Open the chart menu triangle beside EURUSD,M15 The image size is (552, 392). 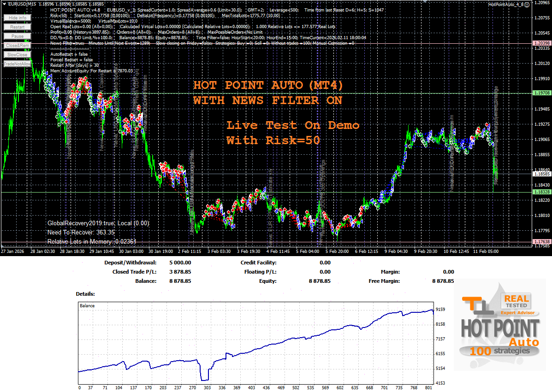[4, 4]
